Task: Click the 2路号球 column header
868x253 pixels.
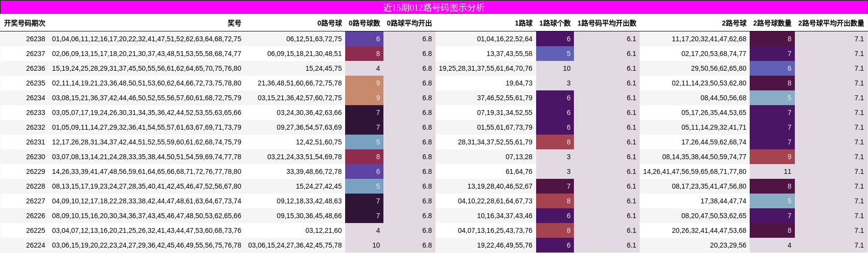Action: [734, 23]
